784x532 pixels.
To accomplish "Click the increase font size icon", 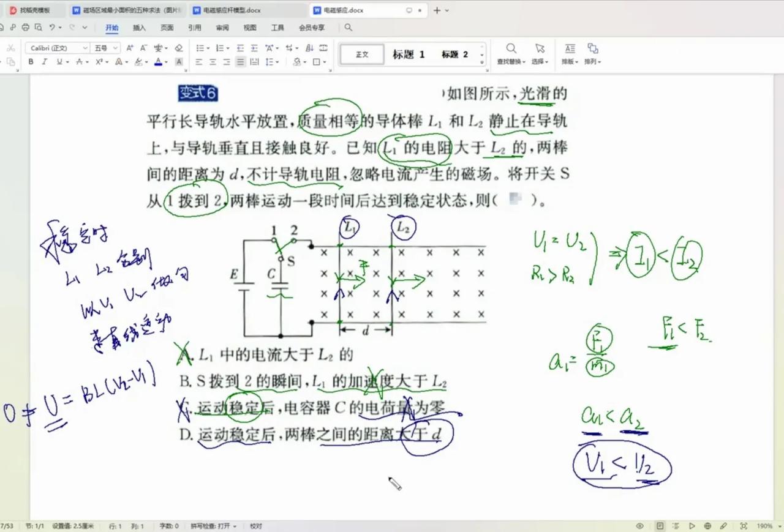I will coord(130,48).
